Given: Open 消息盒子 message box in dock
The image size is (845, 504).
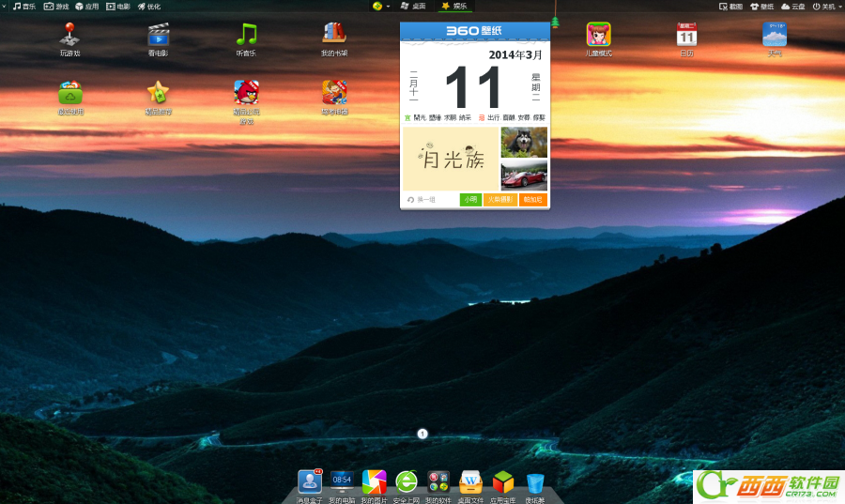Looking at the screenshot, I should [310, 481].
